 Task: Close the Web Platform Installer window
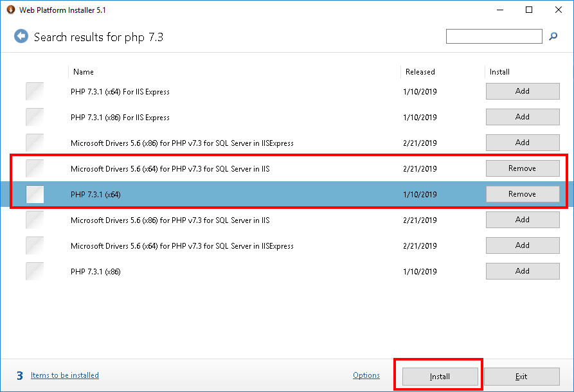tap(559, 10)
